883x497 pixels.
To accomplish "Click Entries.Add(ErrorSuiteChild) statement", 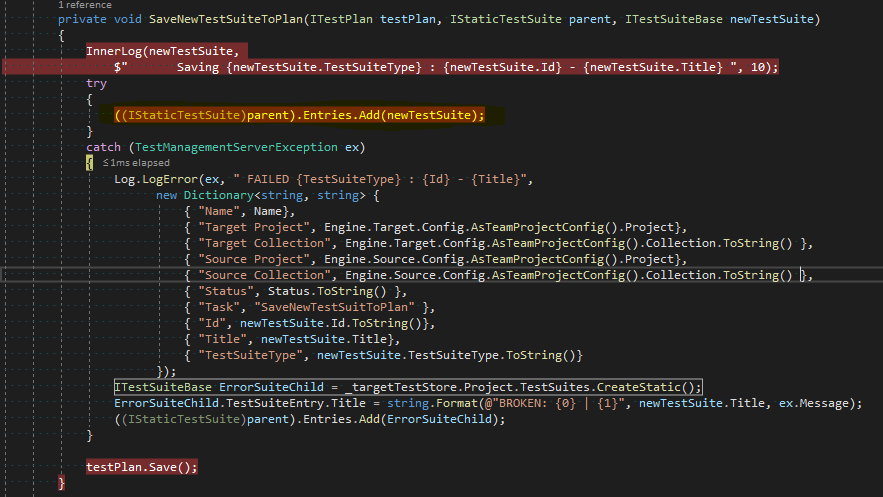I will click(x=310, y=419).
